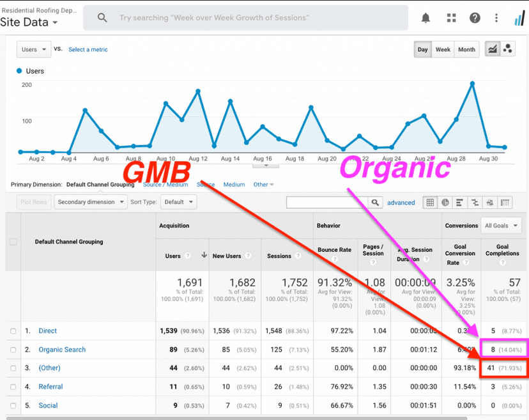The height and width of the screenshot is (420, 529).
Task: Tick the Organic Search row checkbox
Action: (13, 350)
